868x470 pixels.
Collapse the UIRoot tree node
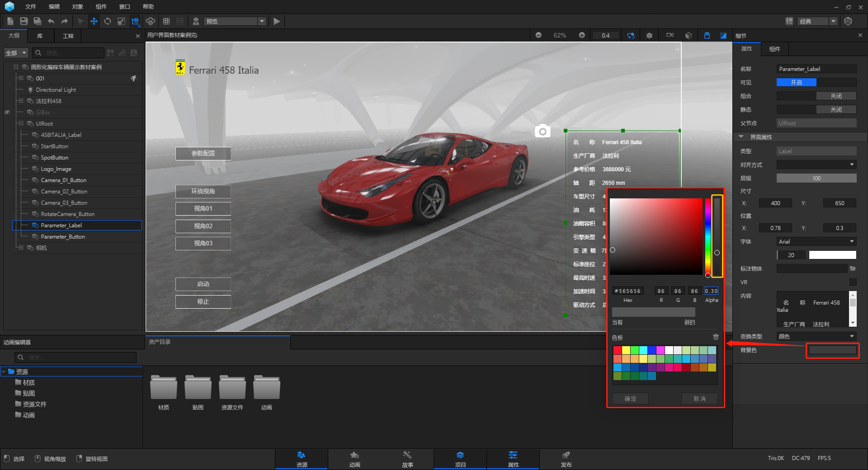[x=21, y=123]
